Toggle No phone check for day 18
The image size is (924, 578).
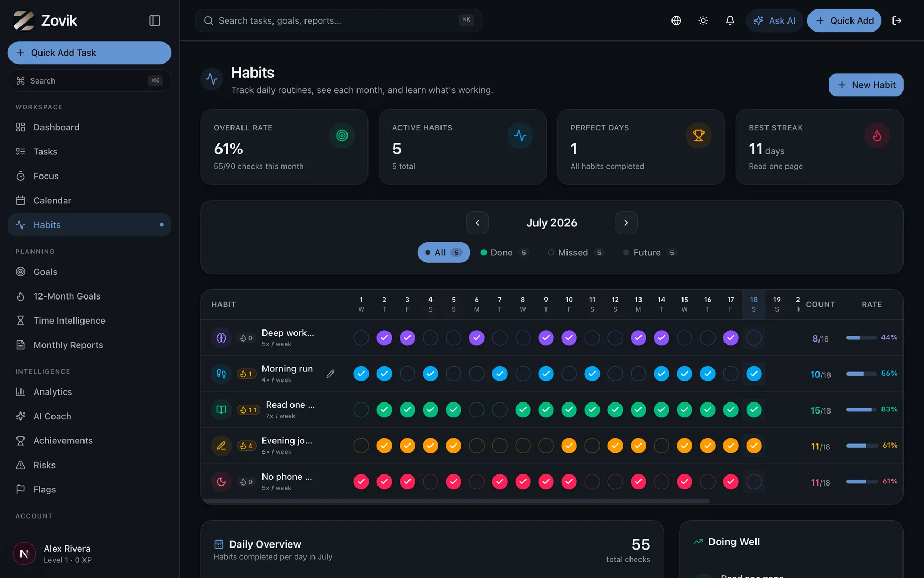pyautogui.click(x=754, y=481)
